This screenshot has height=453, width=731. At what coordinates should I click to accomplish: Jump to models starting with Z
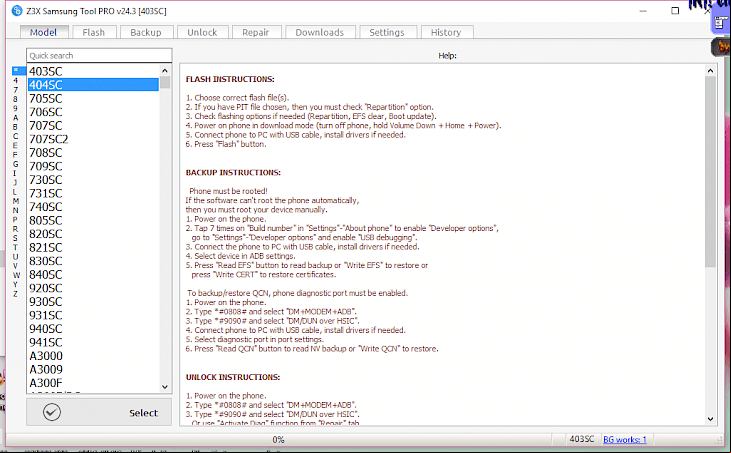point(15,294)
